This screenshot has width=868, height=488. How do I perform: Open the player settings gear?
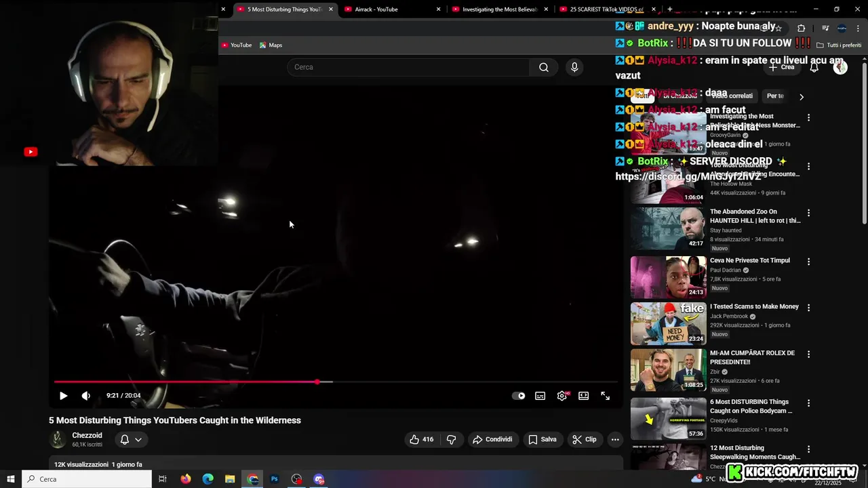(562, 396)
